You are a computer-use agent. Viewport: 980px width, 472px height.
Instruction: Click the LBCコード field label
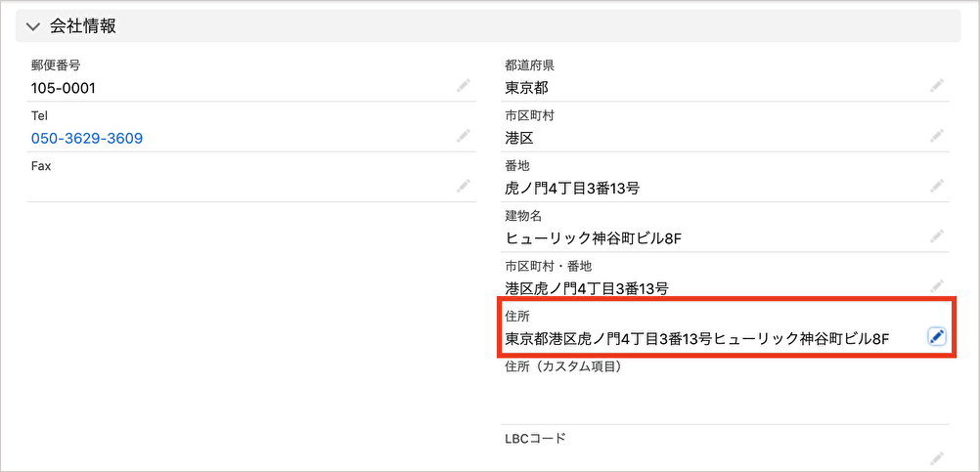535,438
